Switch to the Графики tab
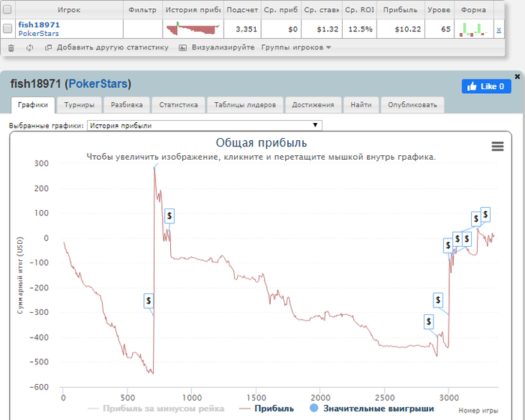525x420 pixels. click(x=33, y=105)
